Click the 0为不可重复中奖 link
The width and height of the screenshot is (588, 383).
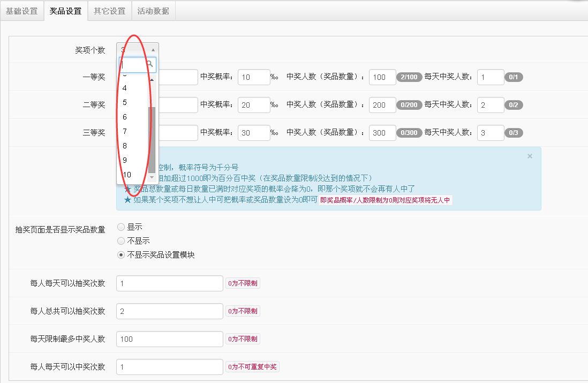coord(252,366)
